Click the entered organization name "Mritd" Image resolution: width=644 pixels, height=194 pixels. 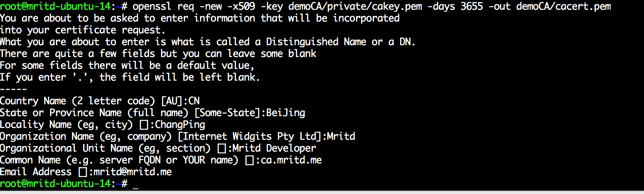[341, 136]
